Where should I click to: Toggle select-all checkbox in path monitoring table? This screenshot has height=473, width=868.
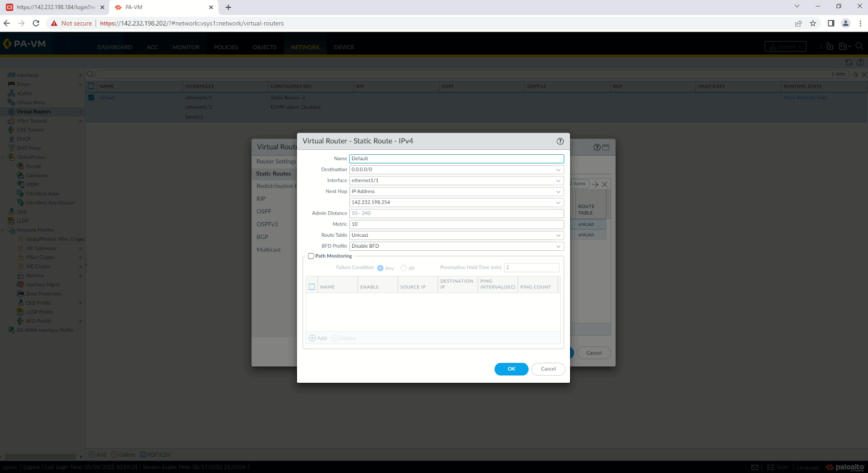tap(312, 287)
